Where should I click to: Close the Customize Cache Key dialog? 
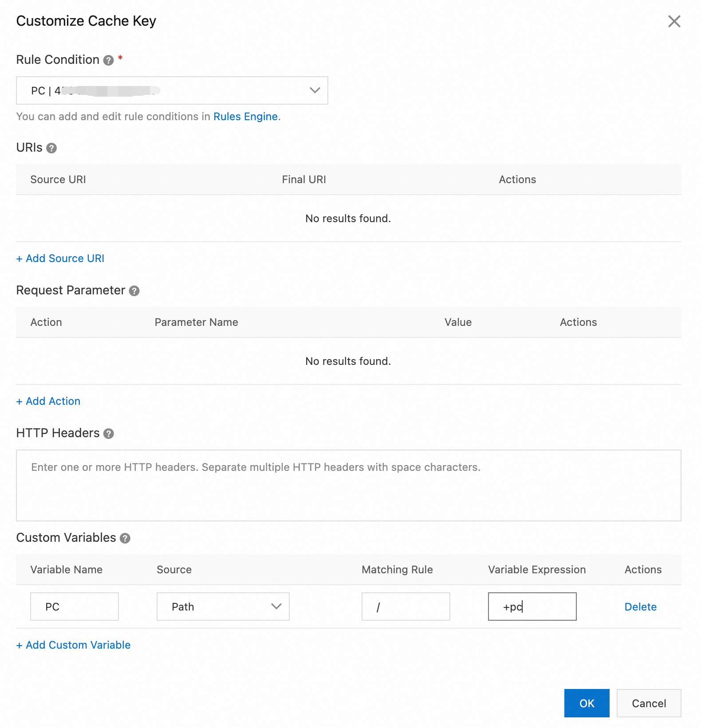[x=674, y=21]
